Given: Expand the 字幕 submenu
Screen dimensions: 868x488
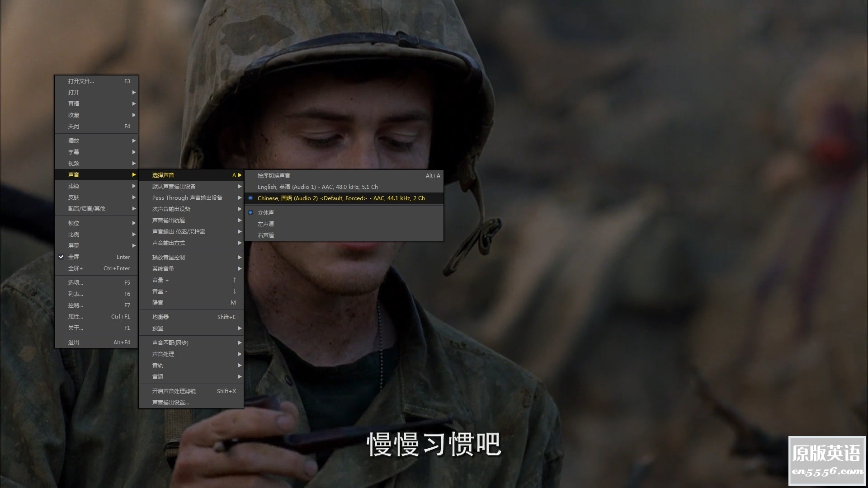Looking at the screenshot, I should click(96, 152).
